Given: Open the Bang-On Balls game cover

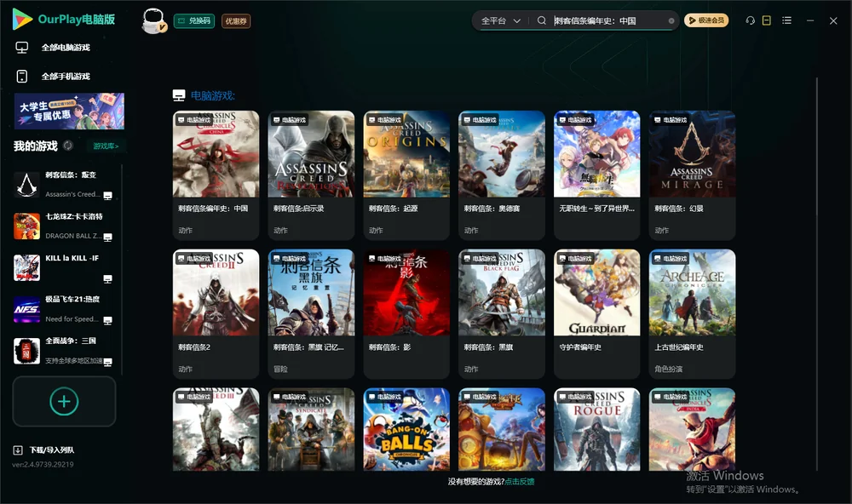Looking at the screenshot, I should 406,429.
